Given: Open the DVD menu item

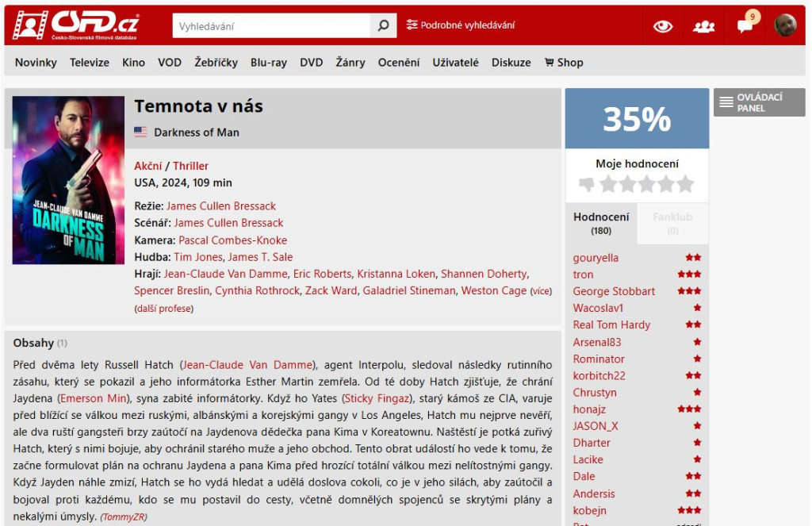Looking at the screenshot, I should [x=311, y=62].
